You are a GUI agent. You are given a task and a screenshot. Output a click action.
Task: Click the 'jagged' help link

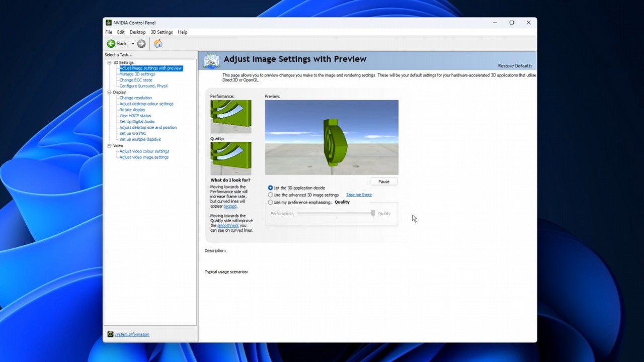tap(230, 206)
